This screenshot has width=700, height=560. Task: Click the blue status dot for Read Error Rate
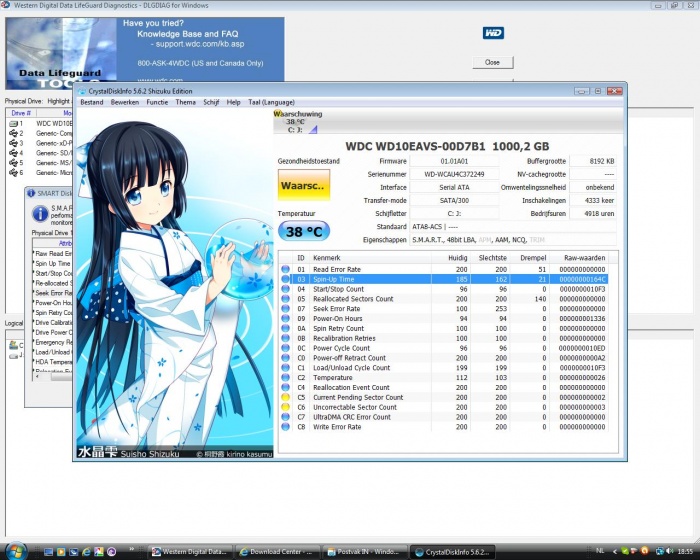pos(285,269)
